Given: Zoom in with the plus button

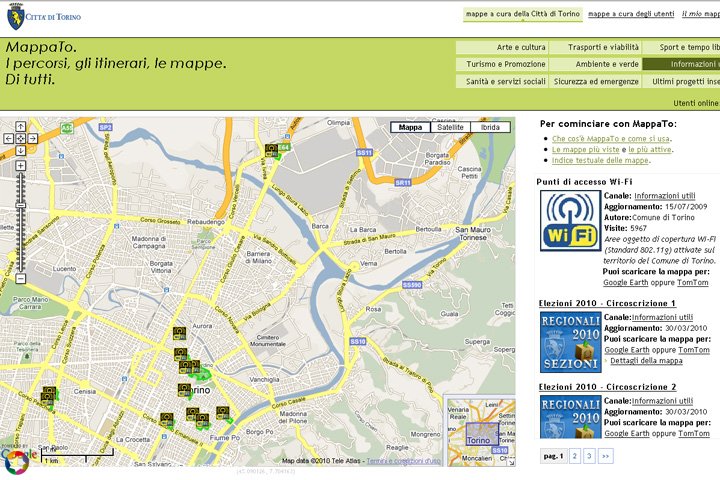Looking at the screenshot, I should [x=20, y=165].
